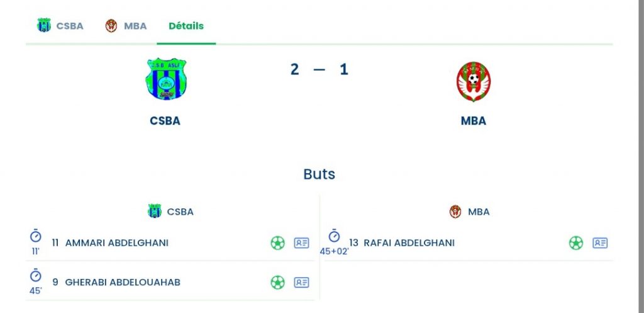644x313 pixels.
Task: Click the stopwatch icon for 45+02' goal
Action: 335,236
